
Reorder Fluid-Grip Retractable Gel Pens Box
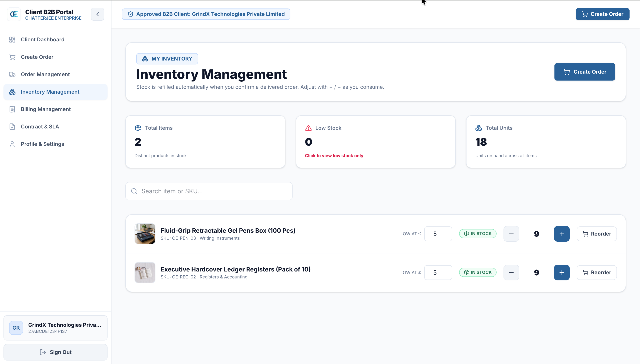coord(597,234)
